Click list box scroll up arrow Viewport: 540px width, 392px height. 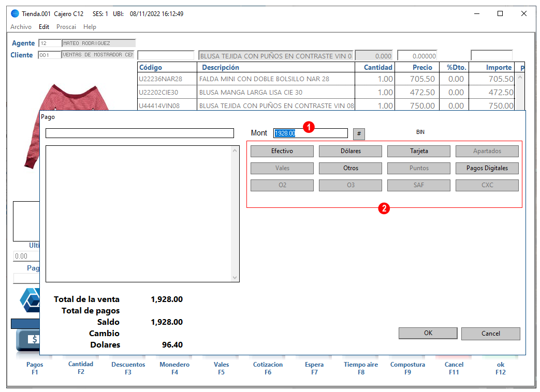coord(235,150)
